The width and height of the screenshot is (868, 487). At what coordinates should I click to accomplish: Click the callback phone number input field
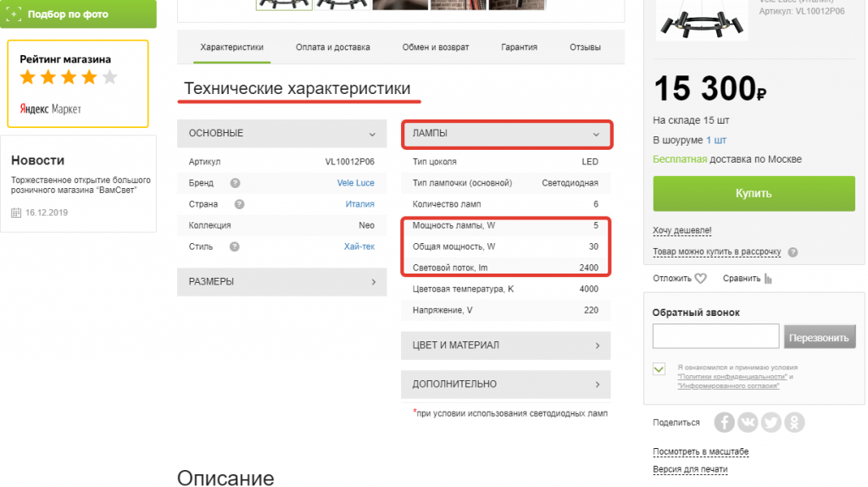[715, 337]
